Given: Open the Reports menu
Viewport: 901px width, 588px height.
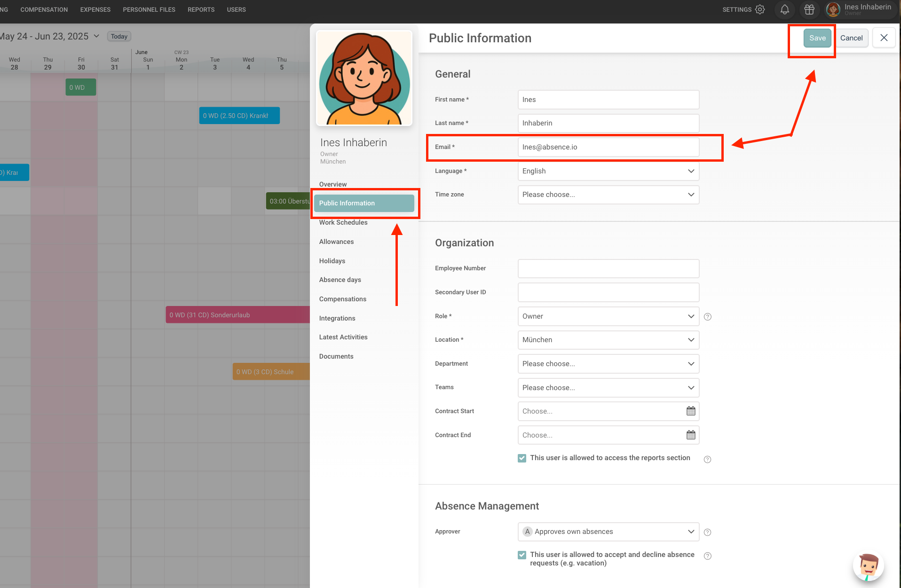Looking at the screenshot, I should (x=201, y=9).
